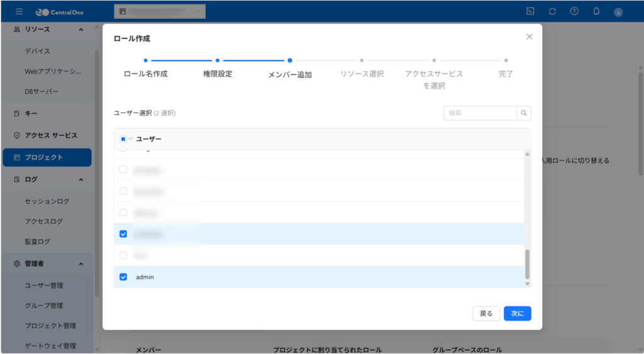
Task: Close the ロール作成 dialog with X
Action: click(529, 37)
